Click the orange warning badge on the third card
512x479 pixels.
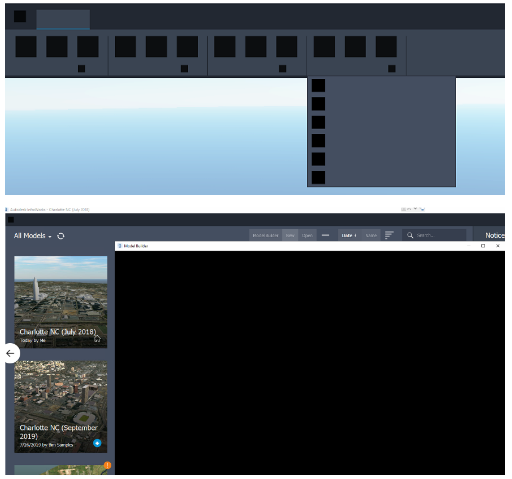point(107,465)
